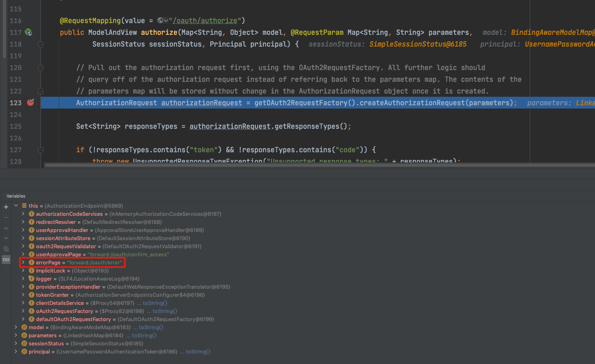Click the field icon of implicitLock

(32, 270)
